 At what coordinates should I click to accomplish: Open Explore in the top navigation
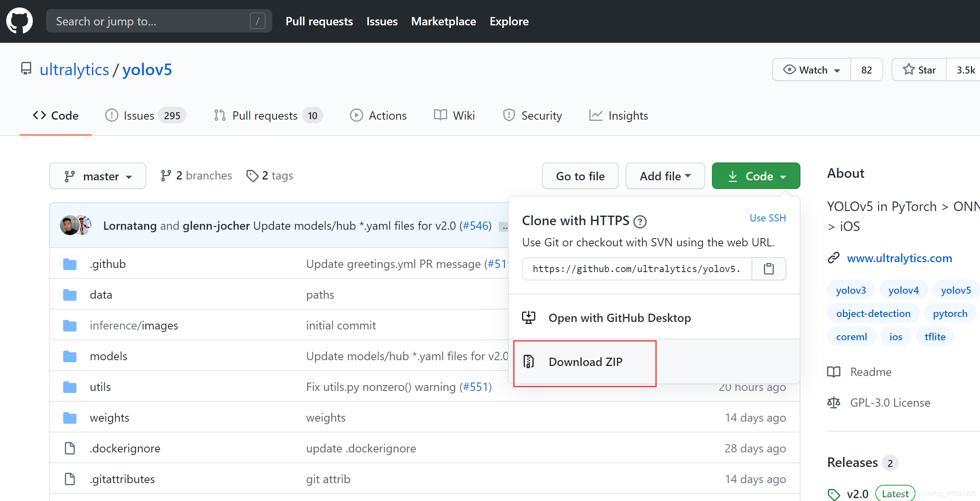[x=509, y=21]
